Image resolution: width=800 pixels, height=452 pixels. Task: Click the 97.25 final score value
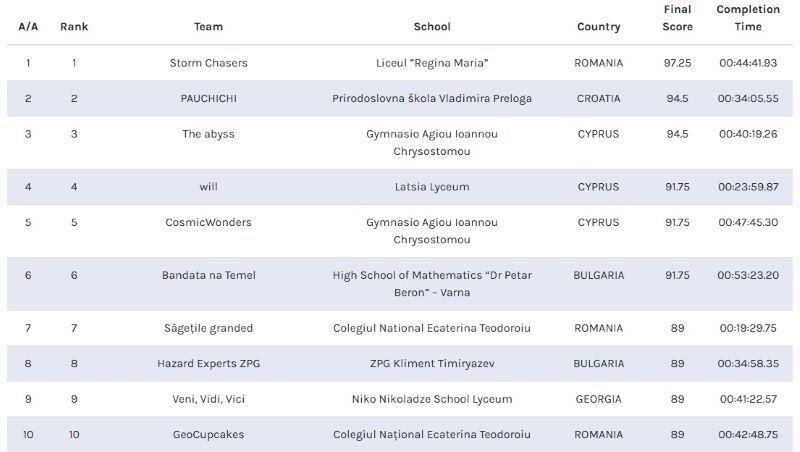677,63
